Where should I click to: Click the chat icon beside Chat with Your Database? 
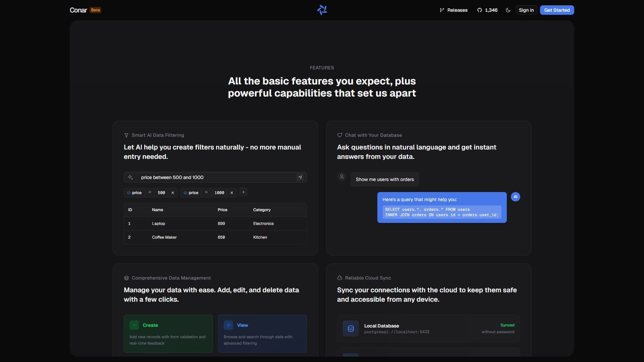340,135
